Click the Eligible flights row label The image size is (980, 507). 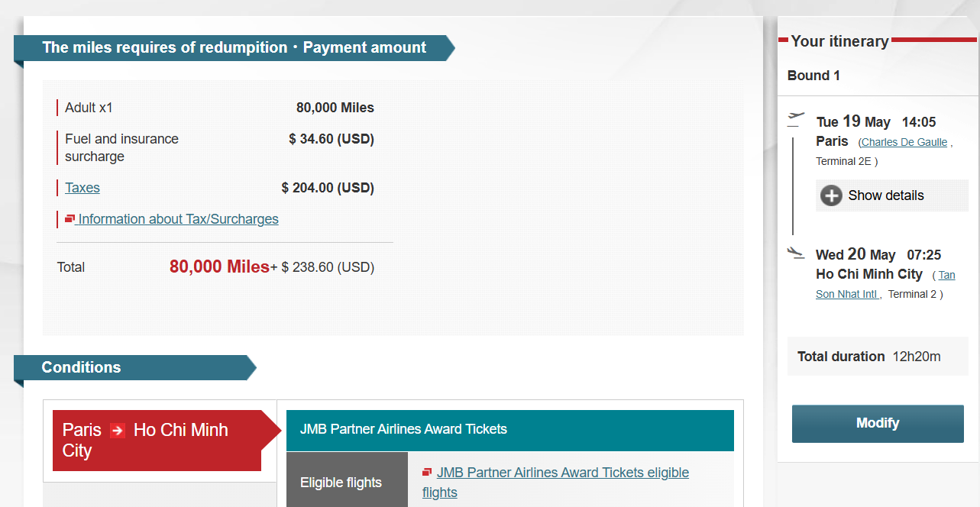pyautogui.click(x=341, y=483)
